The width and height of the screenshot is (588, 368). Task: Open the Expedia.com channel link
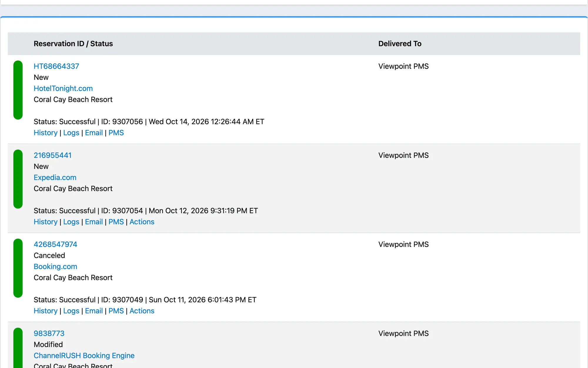click(55, 178)
